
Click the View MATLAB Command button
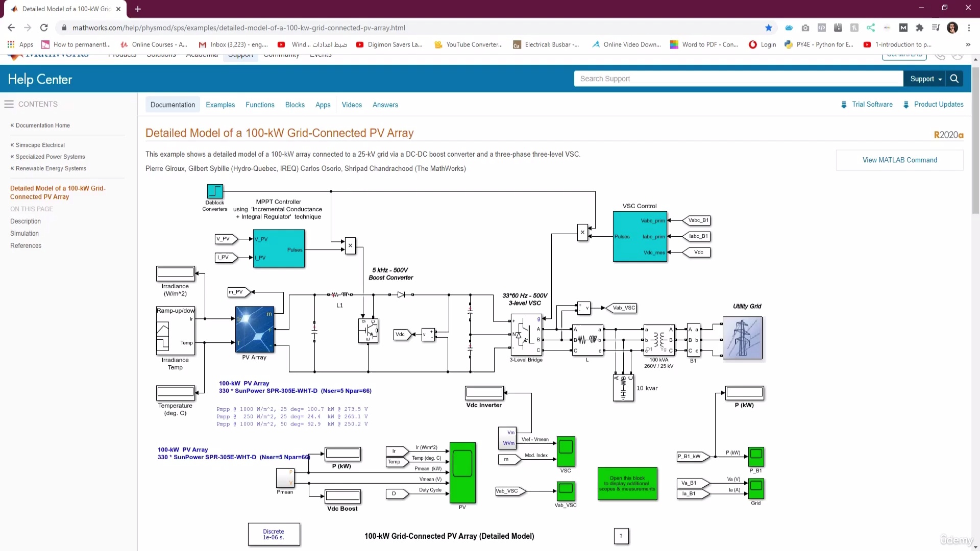tap(899, 160)
